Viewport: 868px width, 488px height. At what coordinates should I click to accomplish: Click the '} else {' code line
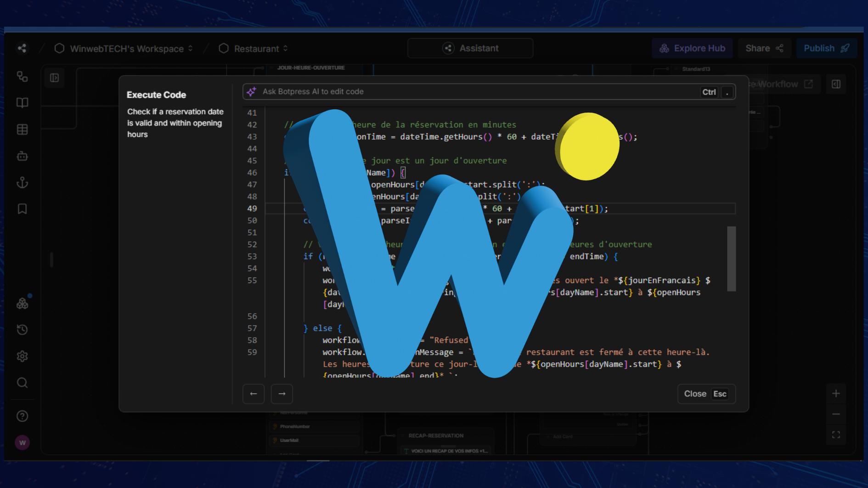pyautogui.click(x=322, y=329)
